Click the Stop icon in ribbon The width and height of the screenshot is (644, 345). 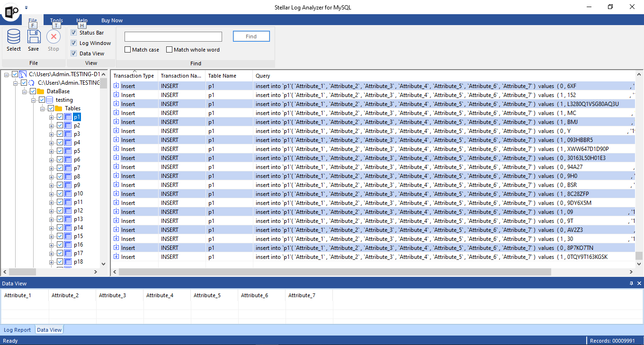coord(54,36)
